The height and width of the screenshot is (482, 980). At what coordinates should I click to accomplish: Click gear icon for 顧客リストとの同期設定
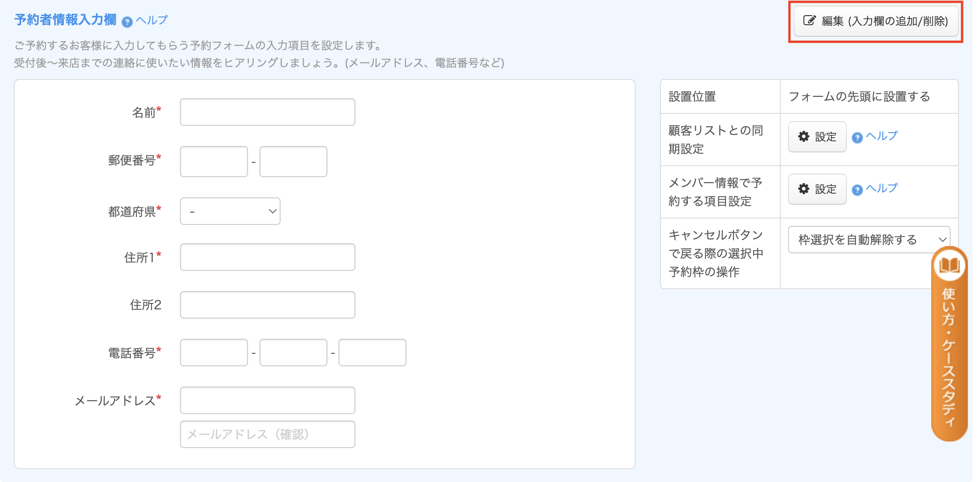click(804, 136)
